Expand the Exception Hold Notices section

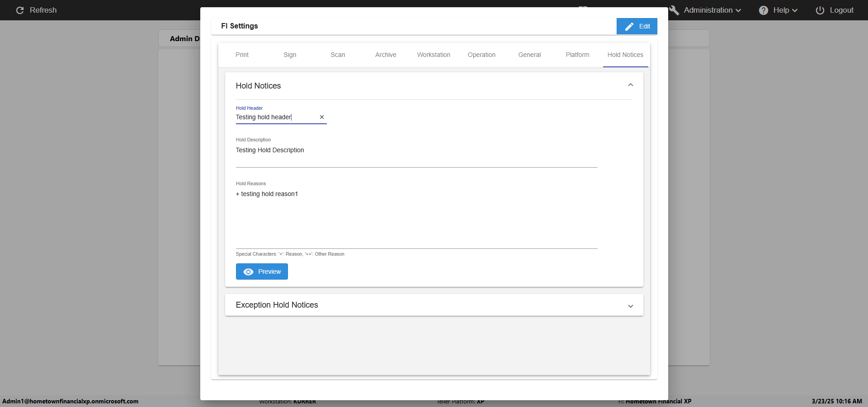tap(630, 306)
